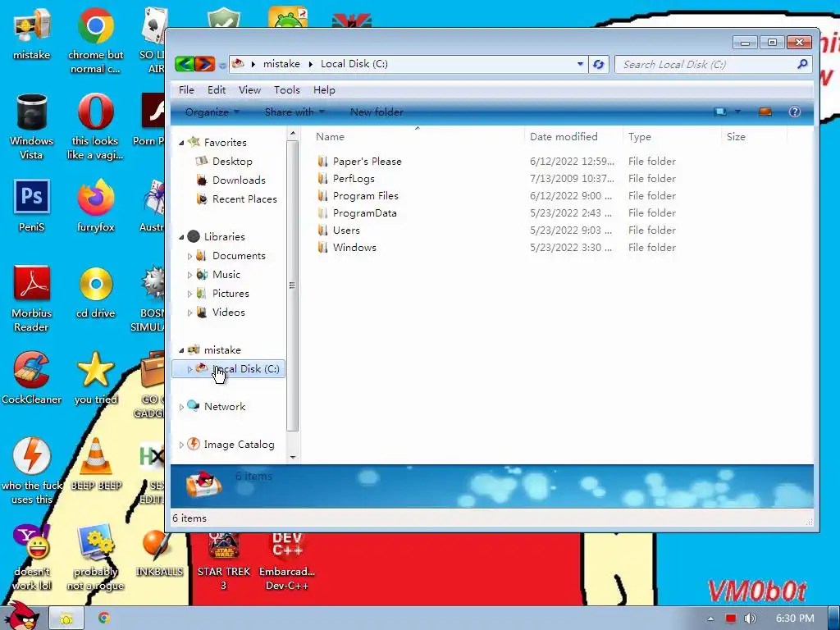Select the 'INKBALLS' desktop icon
Image resolution: width=840 pixels, height=630 pixels.
pyautogui.click(x=159, y=553)
